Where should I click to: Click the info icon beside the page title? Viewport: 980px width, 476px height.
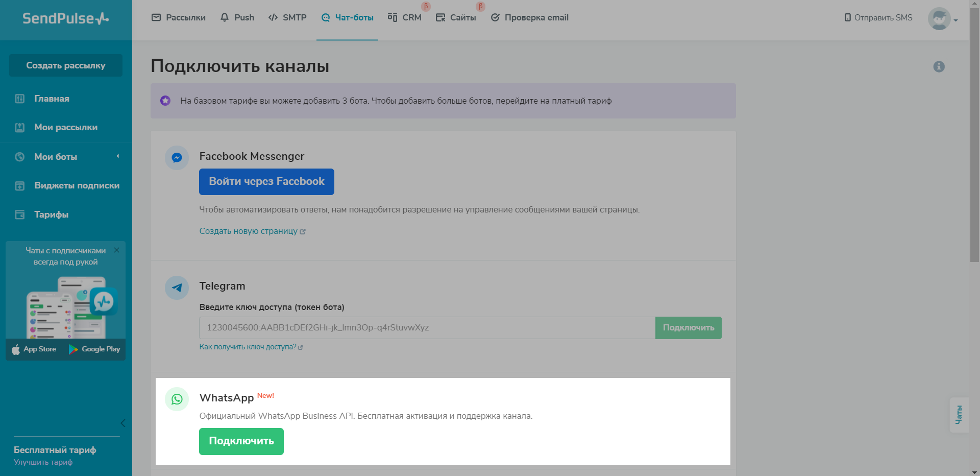tap(939, 66)
